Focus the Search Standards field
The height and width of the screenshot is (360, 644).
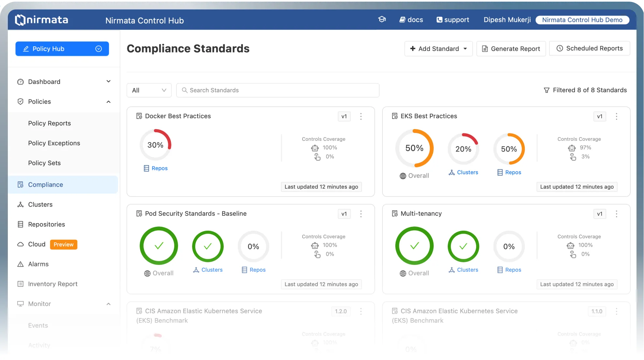coord(278,90)
